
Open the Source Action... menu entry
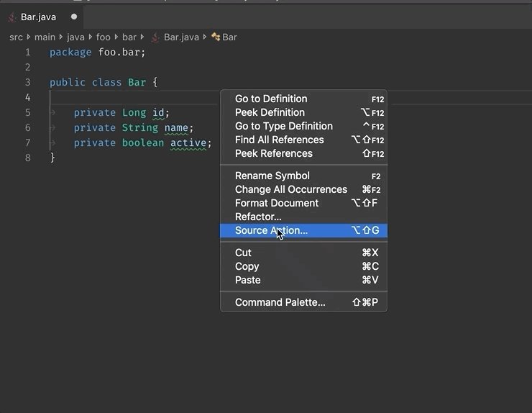[x=303, y=230]
